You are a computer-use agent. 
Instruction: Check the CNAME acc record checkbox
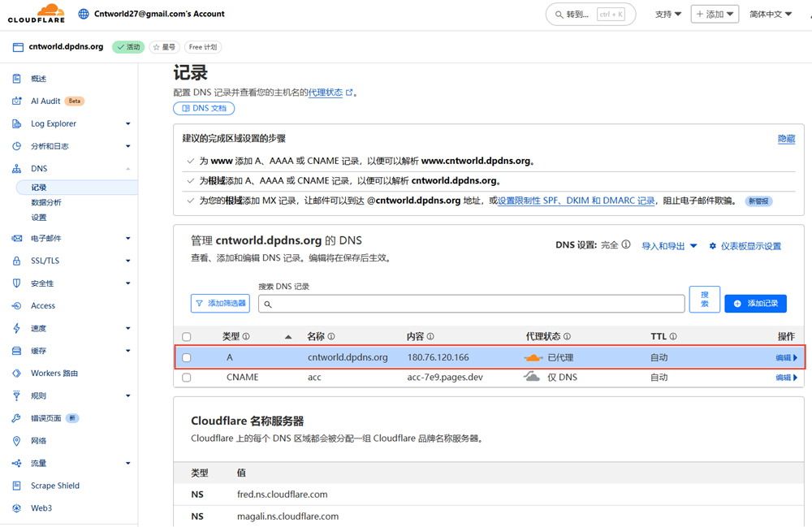tap(187, 378)
